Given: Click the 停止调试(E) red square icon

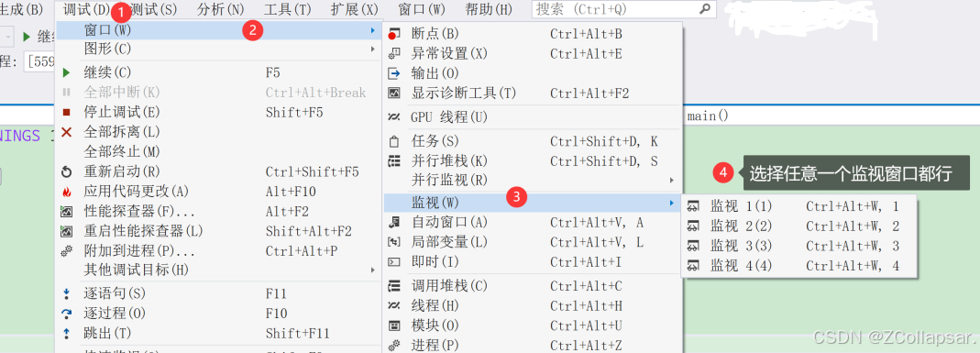Looking at the screenshot, I should [66, 113].
